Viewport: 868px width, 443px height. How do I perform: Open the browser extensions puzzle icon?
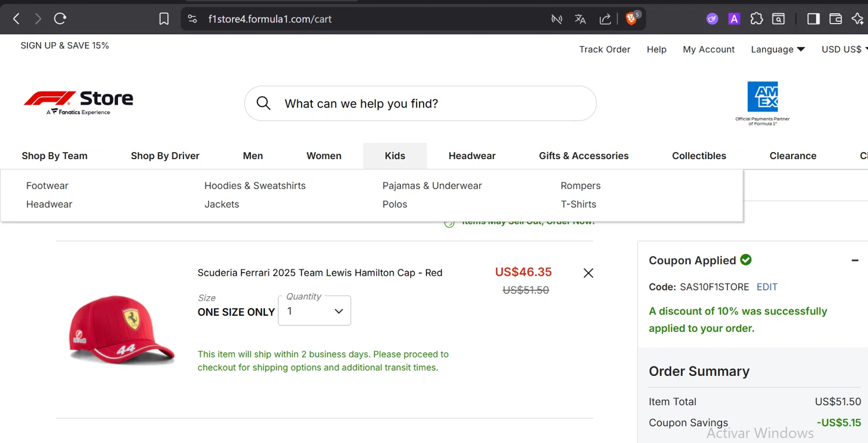coord(756,19)
